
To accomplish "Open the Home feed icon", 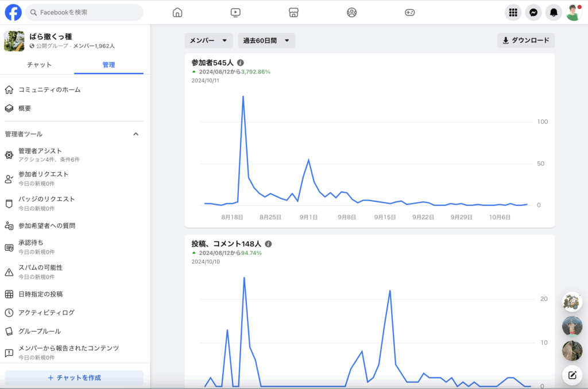I will click(x=177, y=13).
